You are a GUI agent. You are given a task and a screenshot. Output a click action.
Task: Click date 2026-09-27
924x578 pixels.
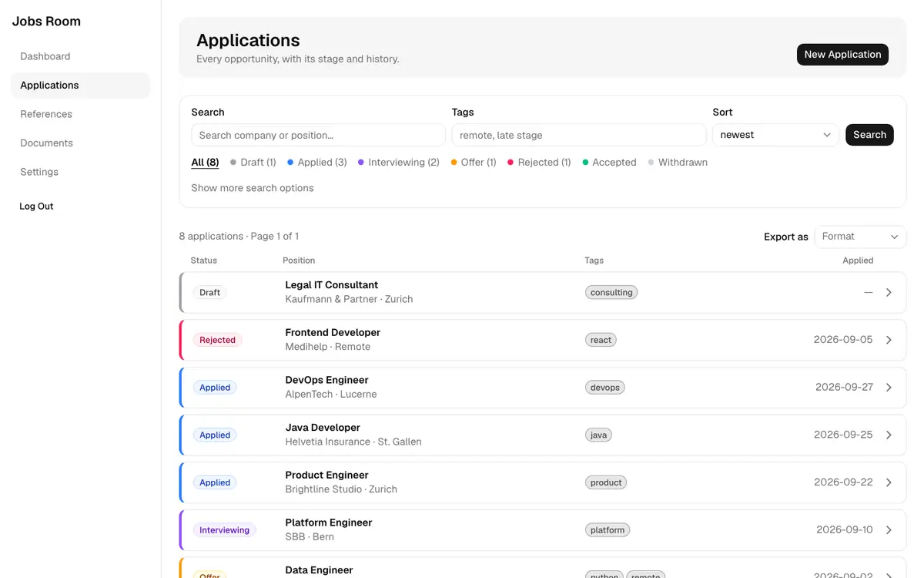(844, 388)
